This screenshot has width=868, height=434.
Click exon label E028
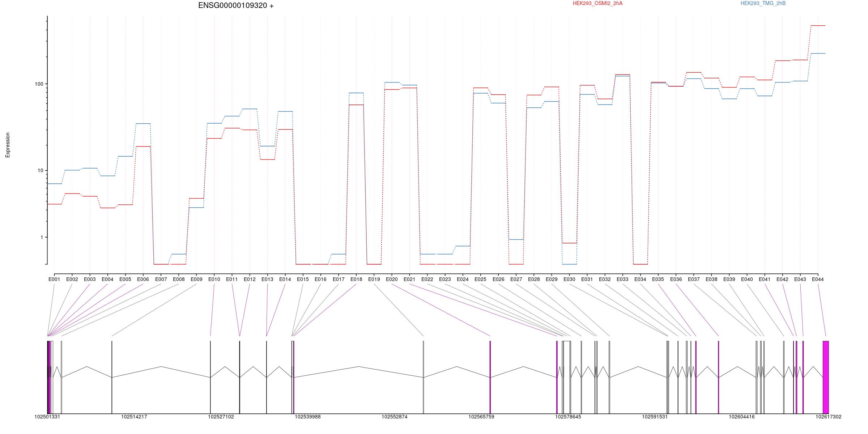click(x=534, y=279)
